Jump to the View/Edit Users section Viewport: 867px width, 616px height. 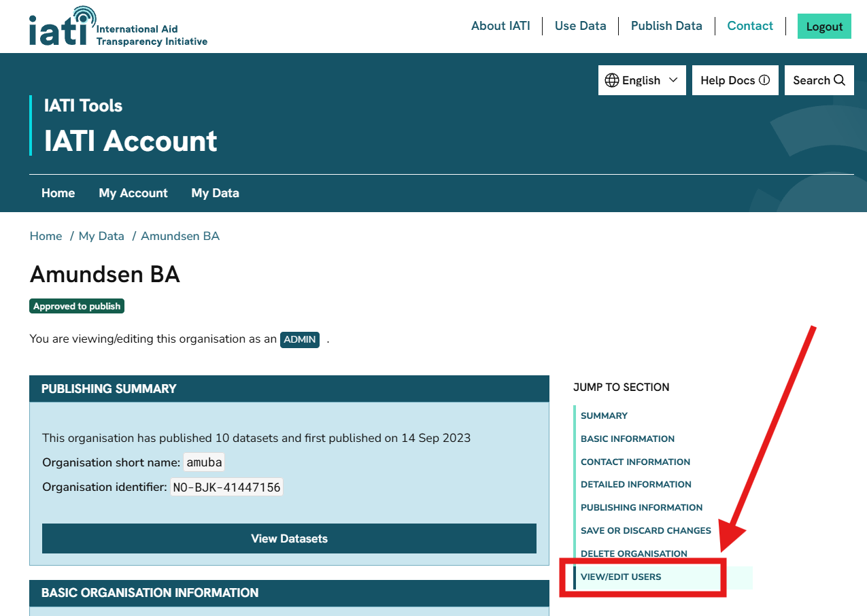pyautogui.click(x=620, y=577)
